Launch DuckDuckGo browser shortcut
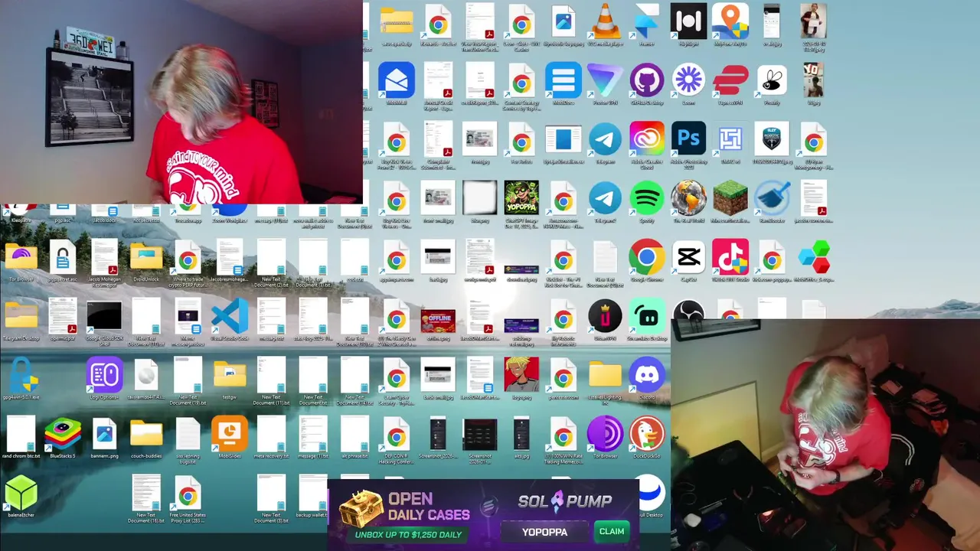 coord(647,435)
